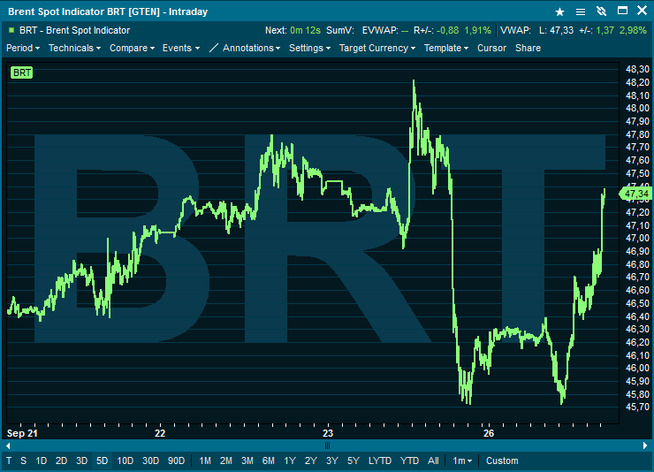
Task: Switch to 6M time range
Action: click(x=269, y=461)
